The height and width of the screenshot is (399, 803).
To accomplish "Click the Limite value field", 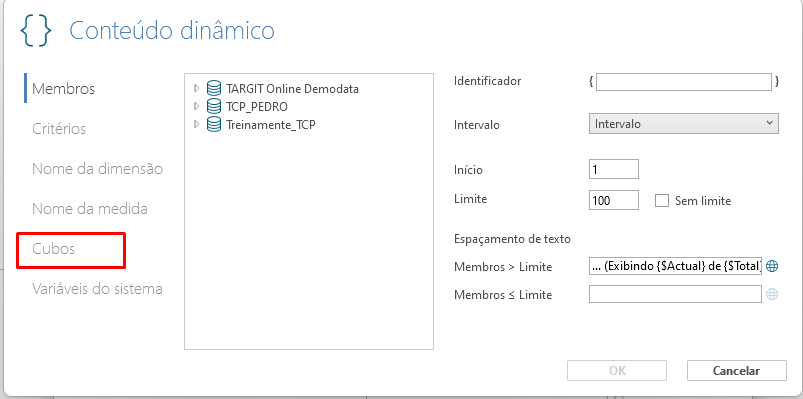I will pyautogui.click(x=614, y=200).
